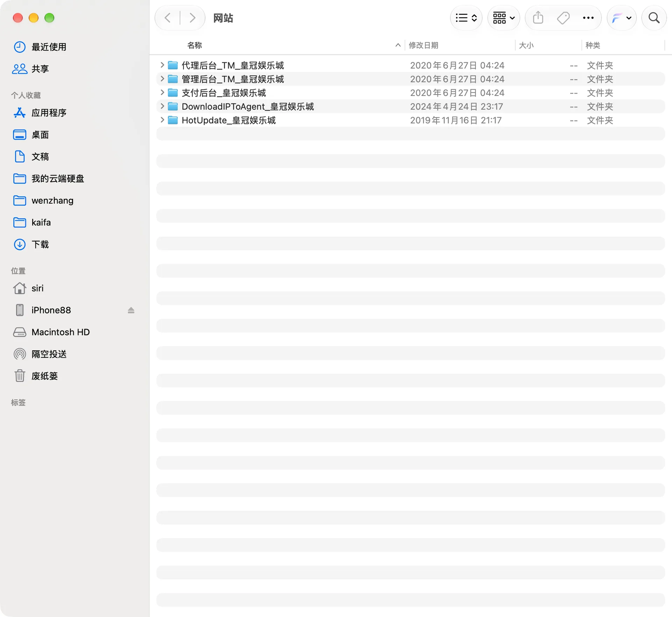Open 我的云端硬盘 in the sidebar
Image resolution: width=672 pixels, height=617 pixels.
[x=49, y=178]
